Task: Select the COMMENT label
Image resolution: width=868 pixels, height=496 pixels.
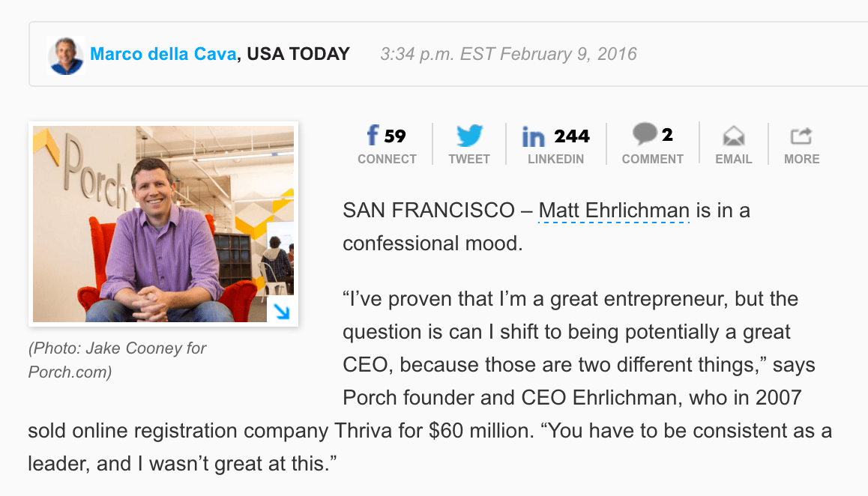Action: pos(652,159)
